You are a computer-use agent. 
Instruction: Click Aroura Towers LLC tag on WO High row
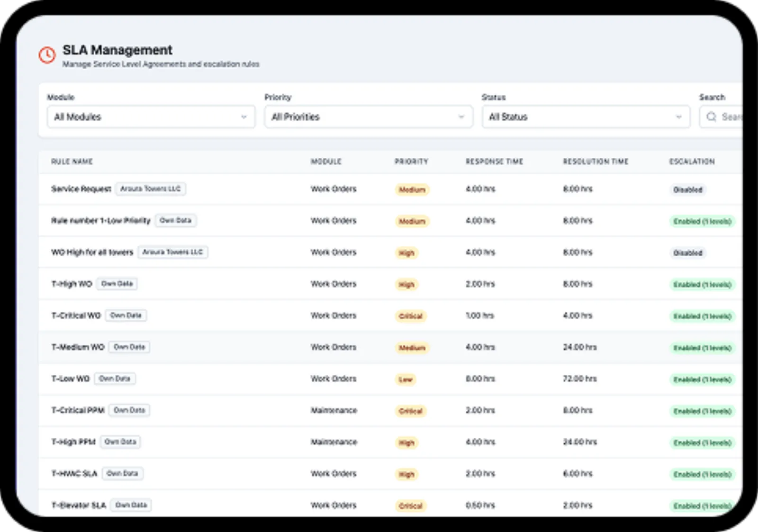click(173, 252)
